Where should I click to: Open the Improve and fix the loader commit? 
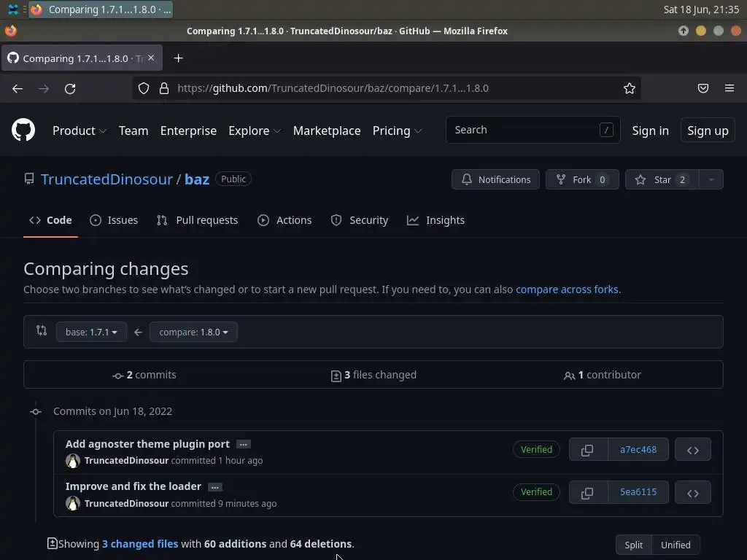point(133,486)
